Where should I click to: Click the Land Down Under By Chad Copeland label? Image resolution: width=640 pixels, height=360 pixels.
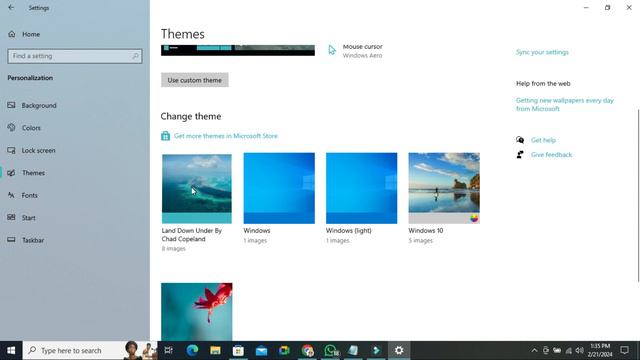[x=191, y=235]
